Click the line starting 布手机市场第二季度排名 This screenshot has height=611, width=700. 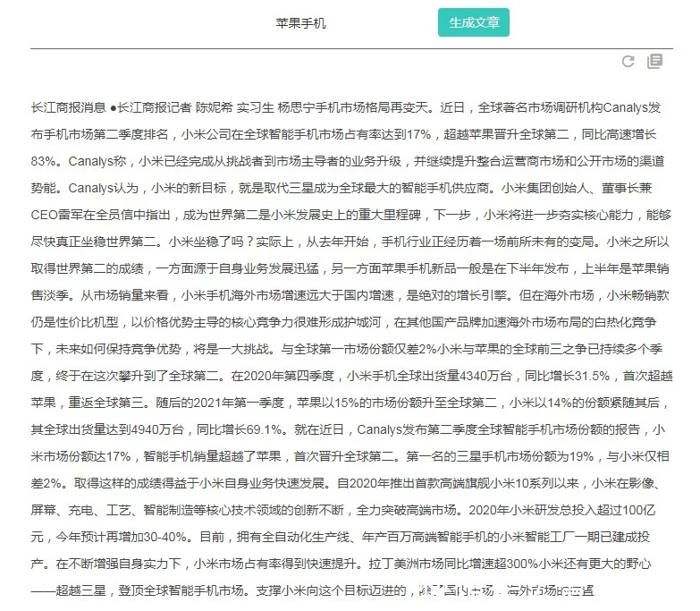(x=344, y=134)
